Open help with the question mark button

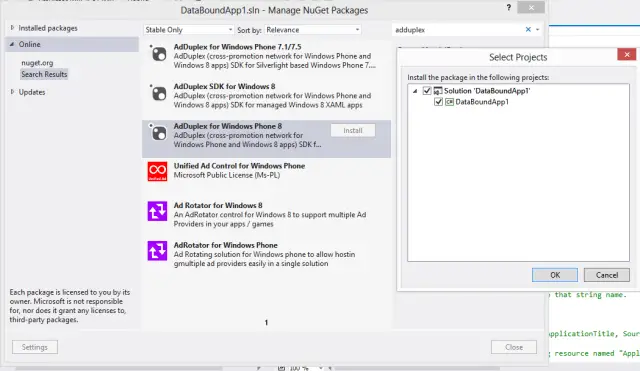click(x=509, y=7)
